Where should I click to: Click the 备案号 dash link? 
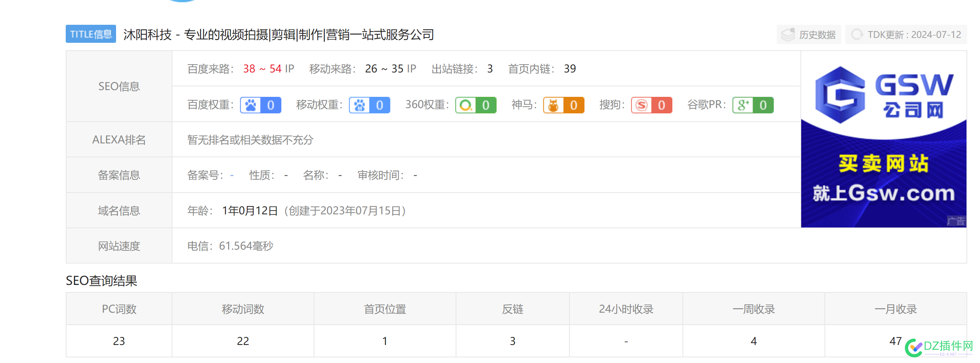(x=232, y=175)
